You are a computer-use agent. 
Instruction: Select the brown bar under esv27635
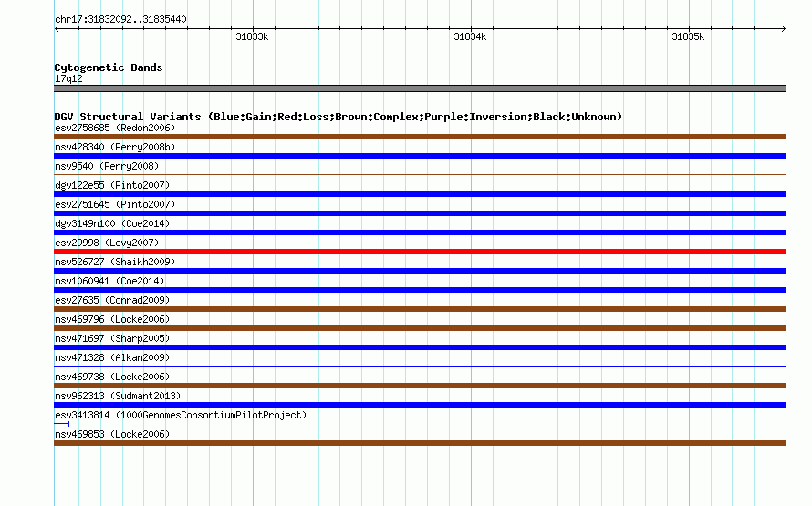pyautogui.click(x=420, y=309)
